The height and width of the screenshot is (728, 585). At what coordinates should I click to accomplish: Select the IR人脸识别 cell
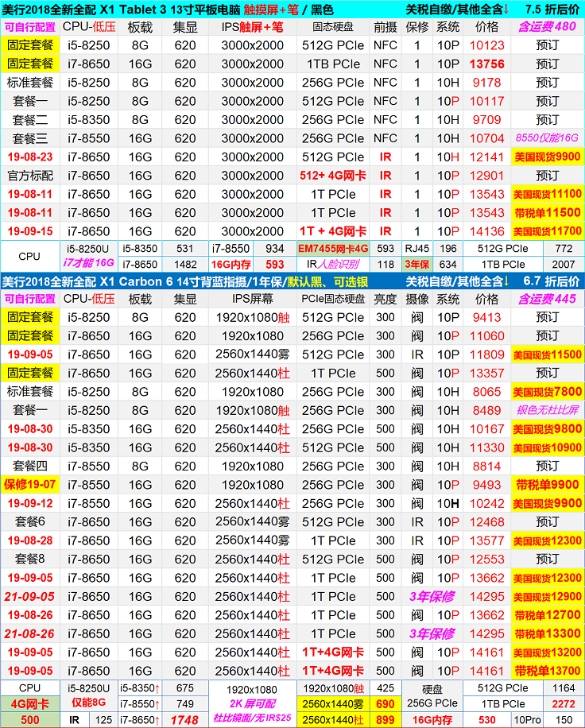(x=333, y=265)
